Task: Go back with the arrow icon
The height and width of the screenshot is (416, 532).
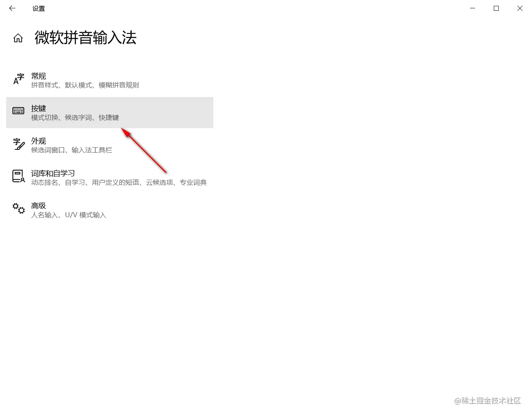Action: click(12, 8)
